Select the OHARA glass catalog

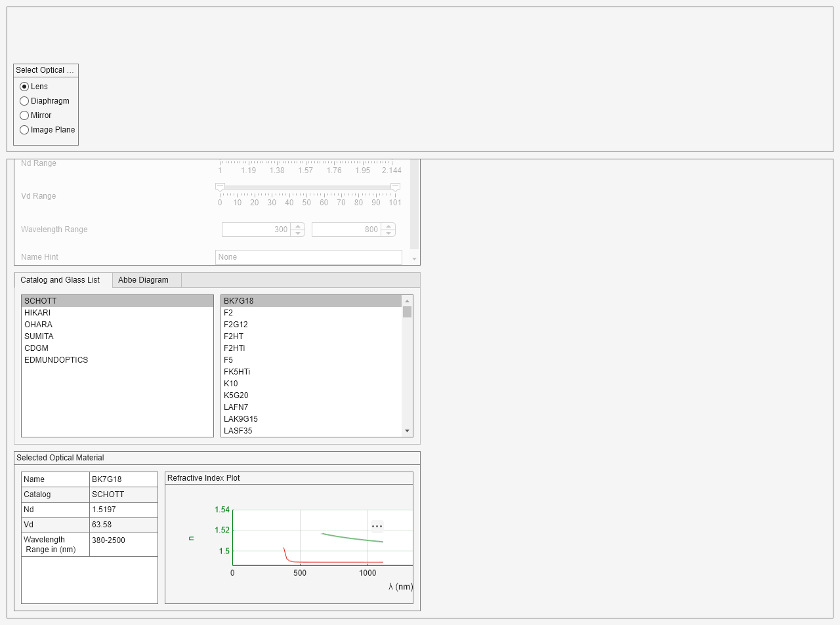pyautogui.click(x=38, y=324)
